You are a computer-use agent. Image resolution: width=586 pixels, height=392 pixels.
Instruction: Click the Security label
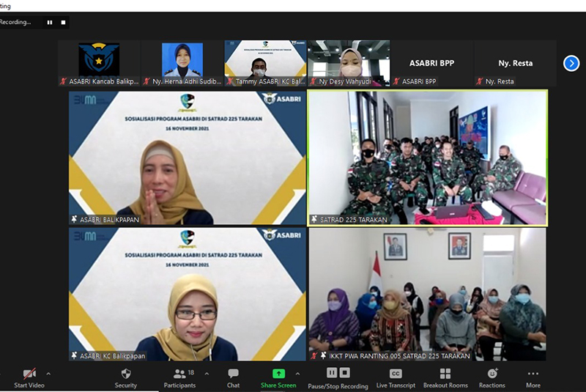click(x=126, y=385)
